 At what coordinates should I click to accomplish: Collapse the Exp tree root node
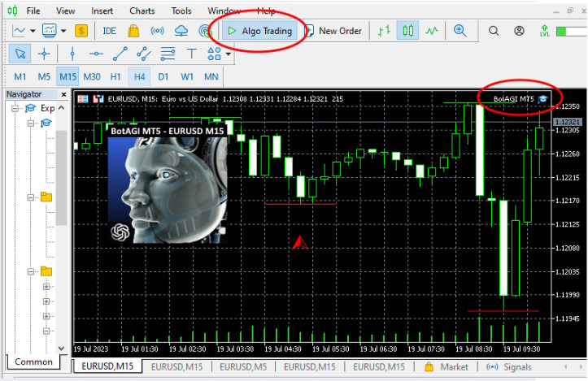click(x=15, y=109)
